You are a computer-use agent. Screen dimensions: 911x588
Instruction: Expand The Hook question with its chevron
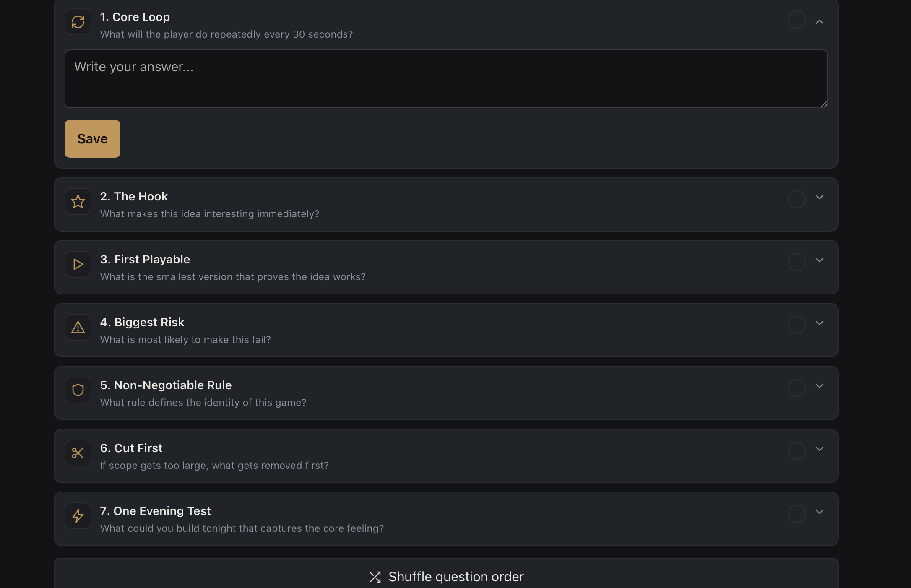(x=820, y=197)
